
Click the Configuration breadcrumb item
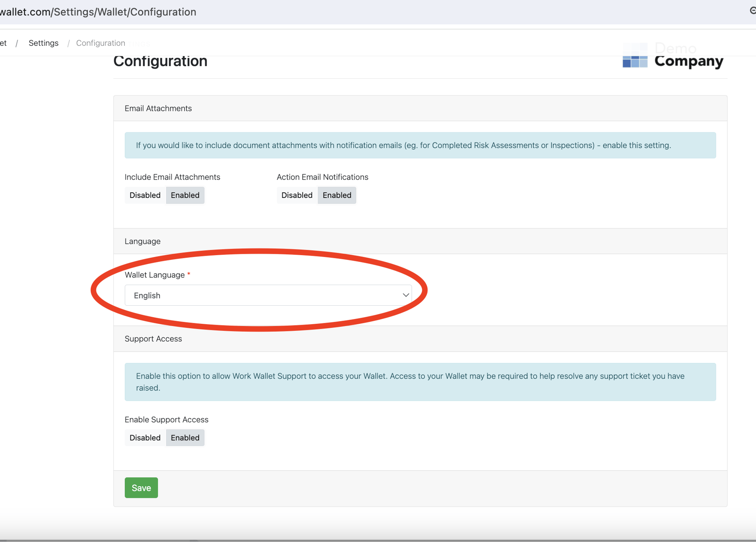pos(101,43)
